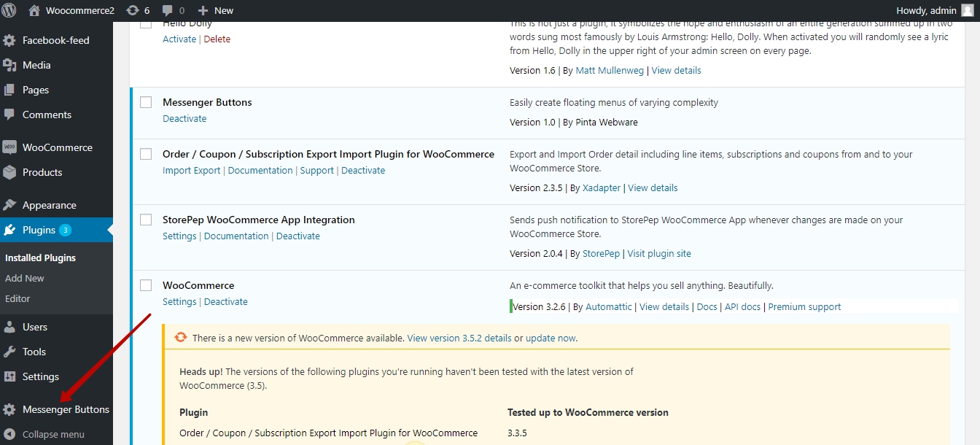The width and height of the screenshot is (980, 445).
Task: Click the admin user avatar
Action: pyautogui.click(x=967, y=10)
